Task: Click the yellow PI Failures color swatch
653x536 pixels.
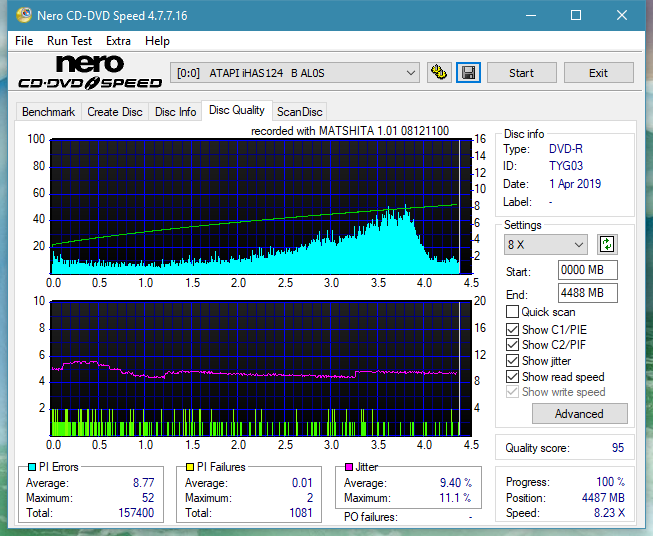Action: coord(190,467)
